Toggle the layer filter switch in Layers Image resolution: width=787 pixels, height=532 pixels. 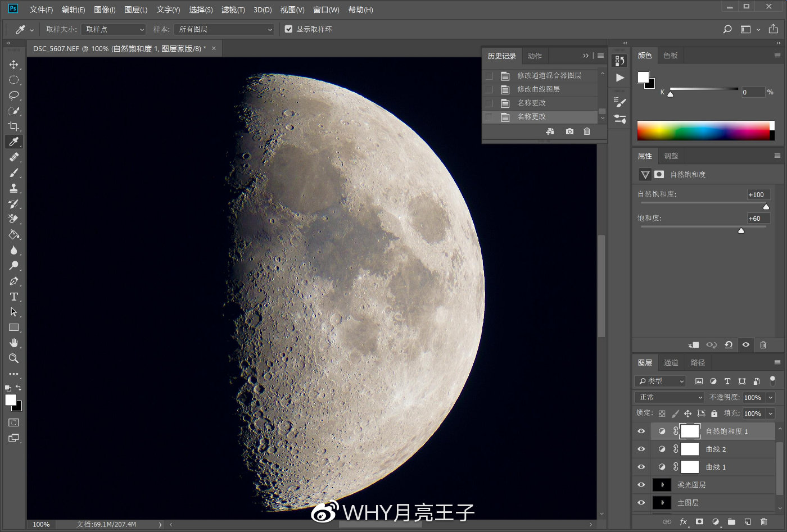pos(772,381)
